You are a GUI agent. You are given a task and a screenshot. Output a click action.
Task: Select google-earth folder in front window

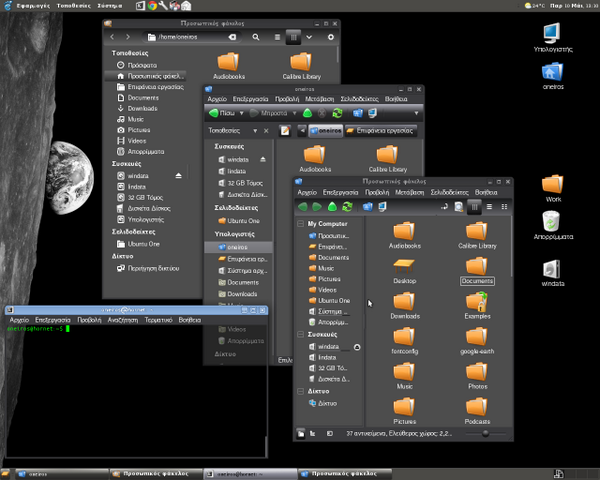point(477,341)
